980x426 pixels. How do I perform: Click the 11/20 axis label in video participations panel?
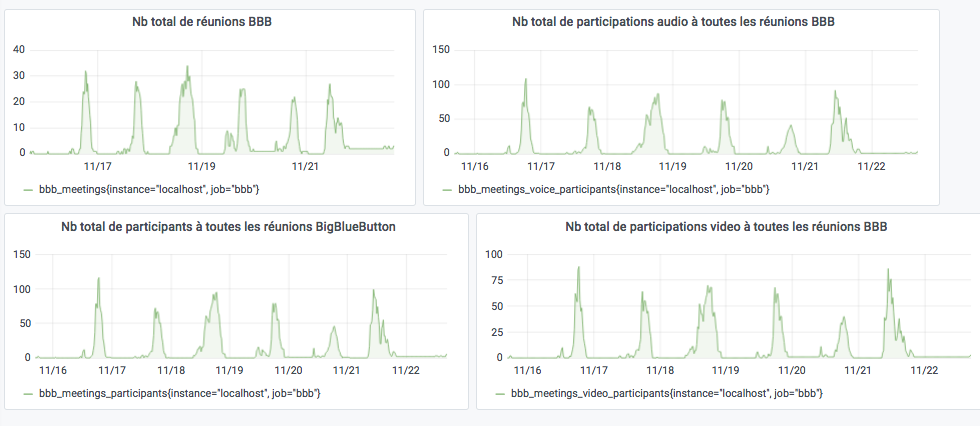coord(791,370)
